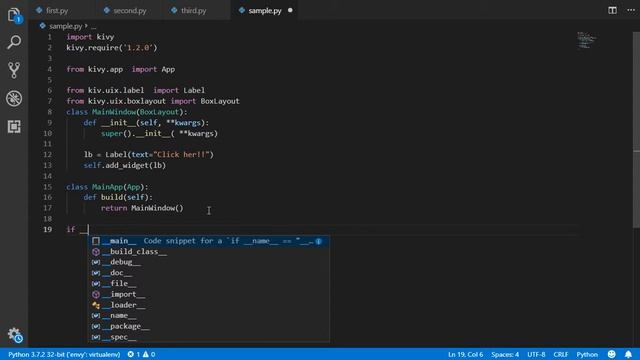This screenshot has height=360, width=640.
Task: Click line number 15 in gutter
Action: pyautogui.click(x=48, y=187)
